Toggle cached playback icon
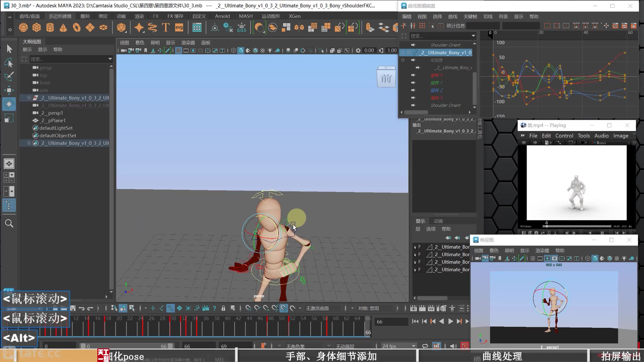The width and height of the screenshot is (644, 362). pos(436,346)
